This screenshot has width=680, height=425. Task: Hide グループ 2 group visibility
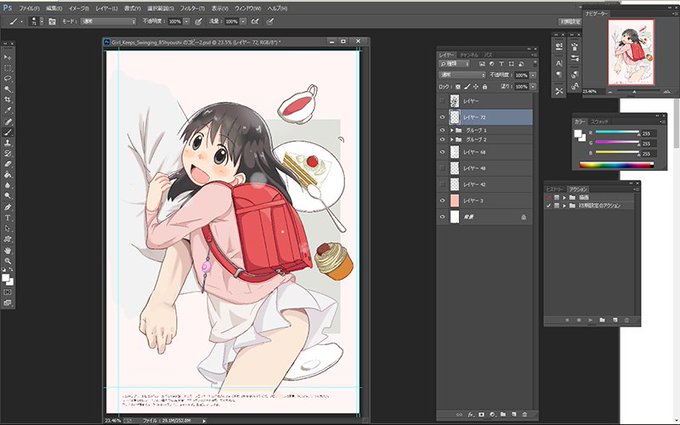(x=442, y=140)
